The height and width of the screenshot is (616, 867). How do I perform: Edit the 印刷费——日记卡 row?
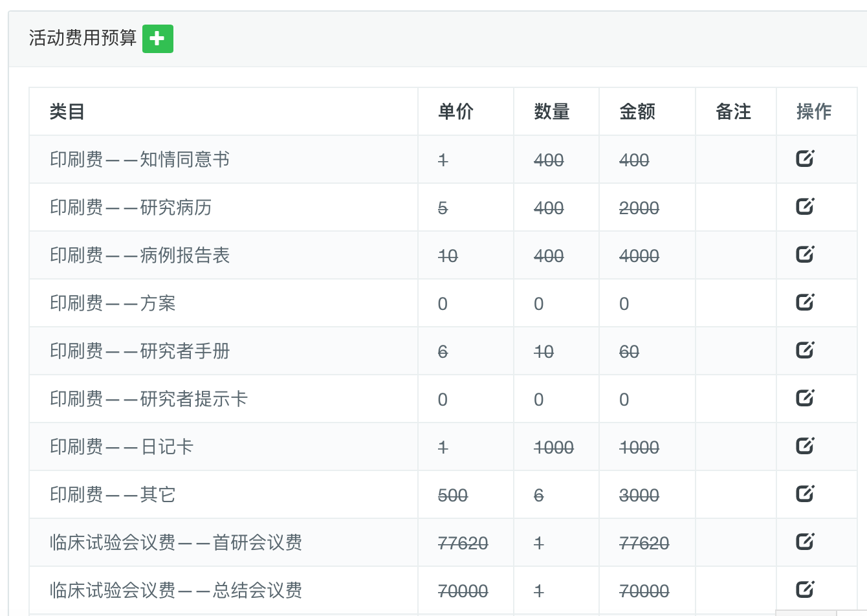805,446
